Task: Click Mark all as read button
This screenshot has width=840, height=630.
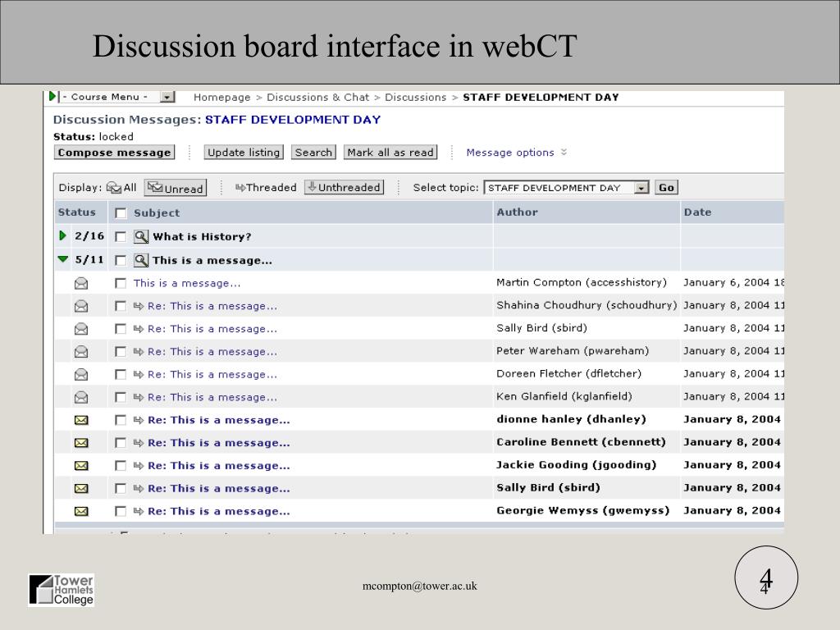Action: 390,152
